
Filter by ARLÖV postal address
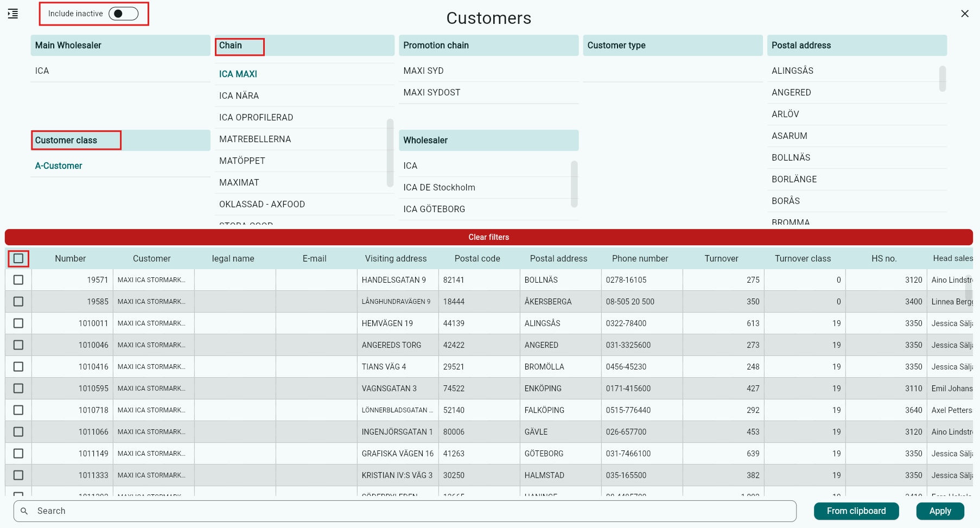[x=857, y=114]
